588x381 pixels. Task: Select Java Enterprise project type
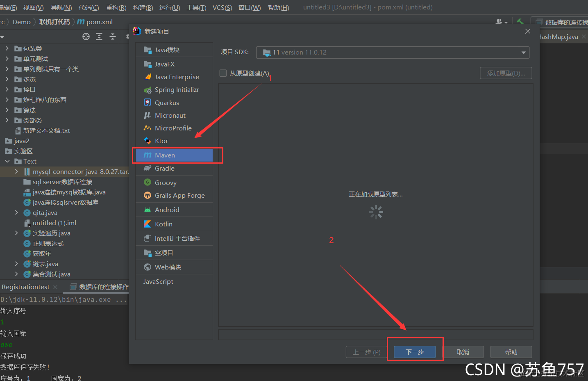pos(174,77)
